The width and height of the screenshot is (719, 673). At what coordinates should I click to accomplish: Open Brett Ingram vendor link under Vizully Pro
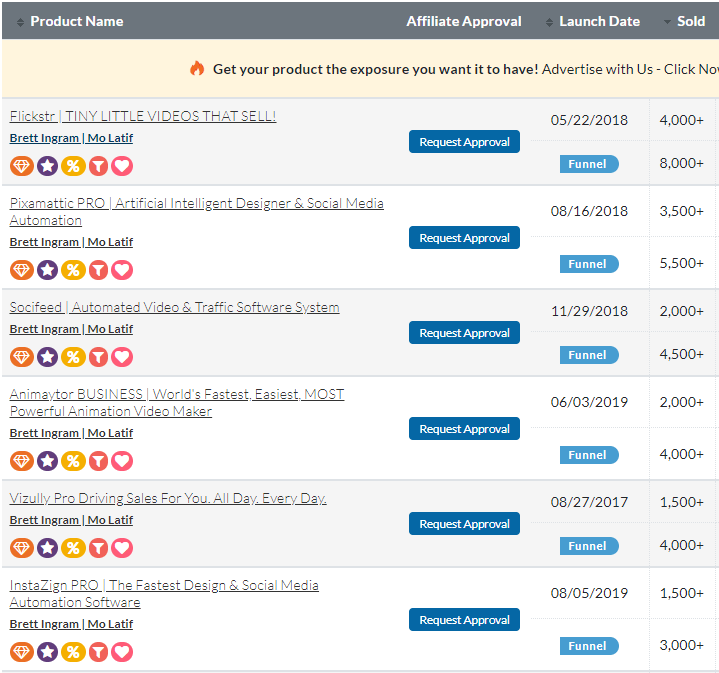[44, 520]
